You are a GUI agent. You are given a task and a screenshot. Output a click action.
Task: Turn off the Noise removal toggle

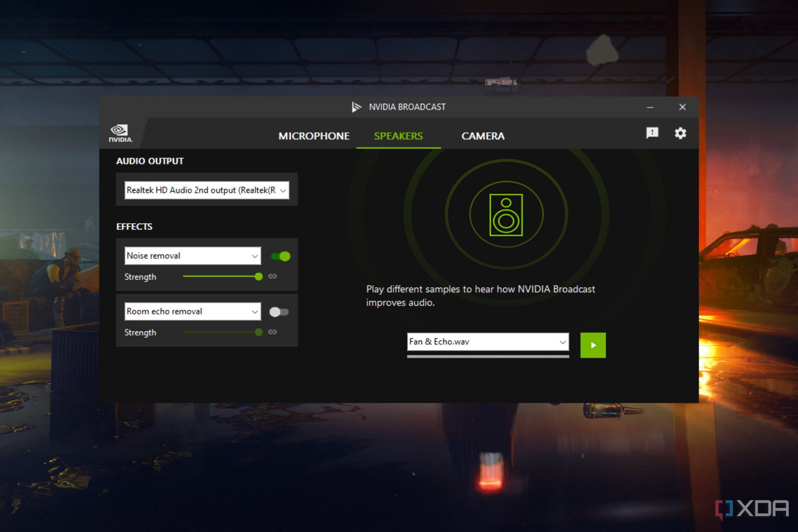(281, 256)
